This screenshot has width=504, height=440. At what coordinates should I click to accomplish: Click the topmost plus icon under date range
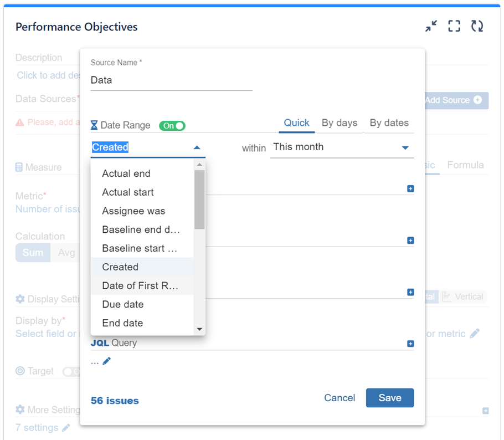[410, 188]
